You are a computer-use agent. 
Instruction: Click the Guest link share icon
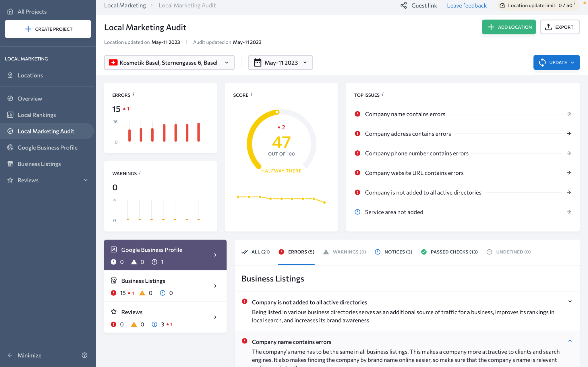404,5
